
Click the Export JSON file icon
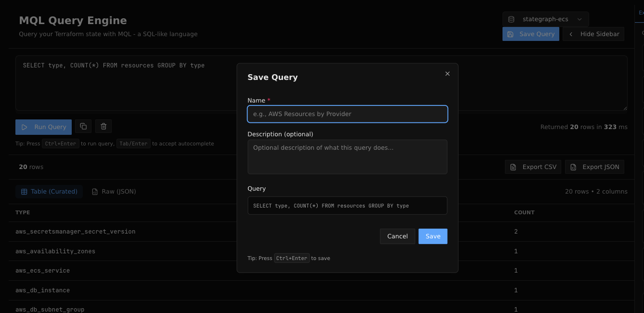click(573, 167)
